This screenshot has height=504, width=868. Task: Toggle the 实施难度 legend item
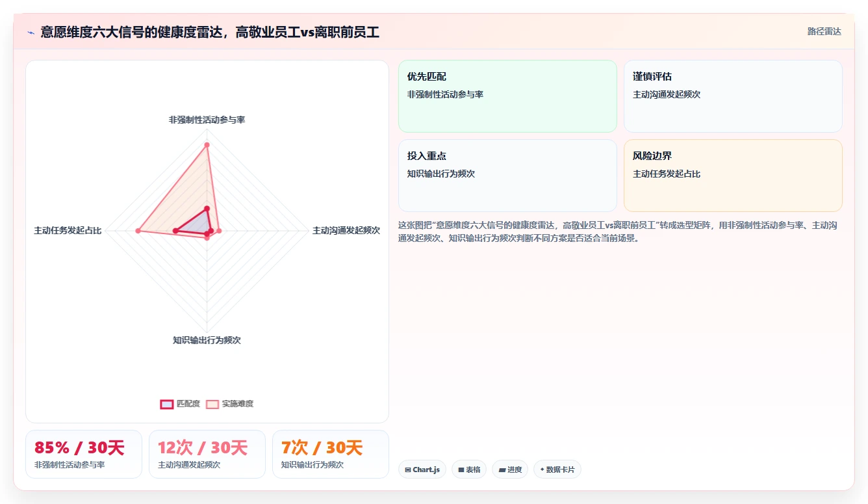click(229, 404)
